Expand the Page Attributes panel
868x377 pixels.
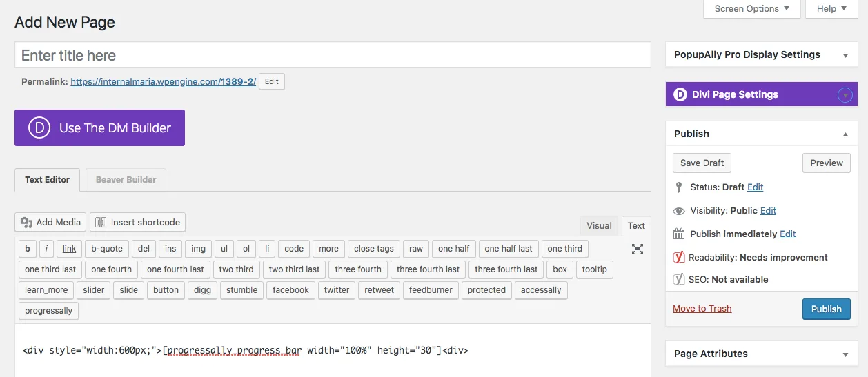tap(845, 354)
